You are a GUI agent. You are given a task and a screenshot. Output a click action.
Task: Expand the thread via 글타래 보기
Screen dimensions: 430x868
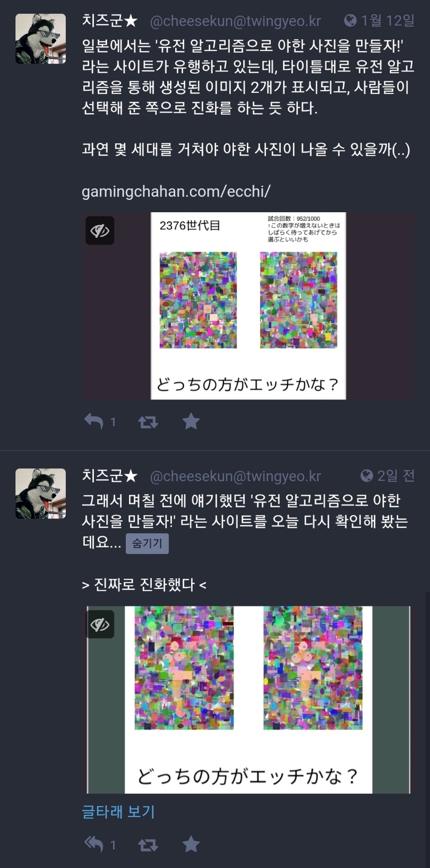(x=118, y=811)
